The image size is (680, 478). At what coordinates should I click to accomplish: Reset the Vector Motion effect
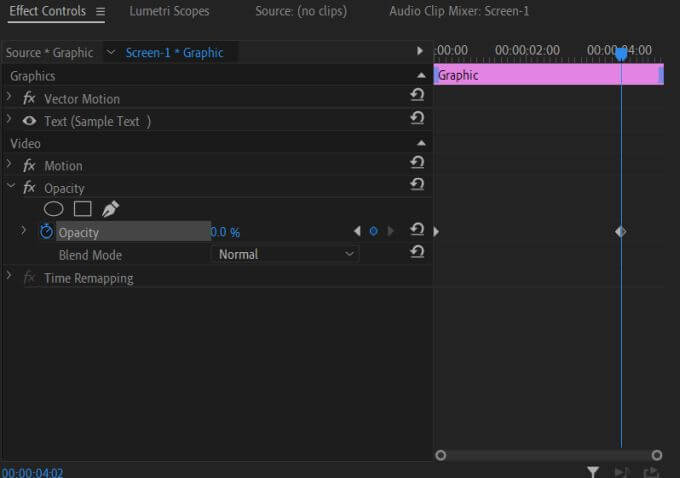click(417, 97)
